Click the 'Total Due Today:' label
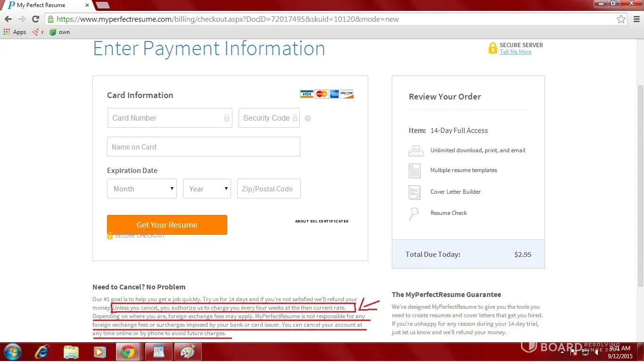 (433, 255)
